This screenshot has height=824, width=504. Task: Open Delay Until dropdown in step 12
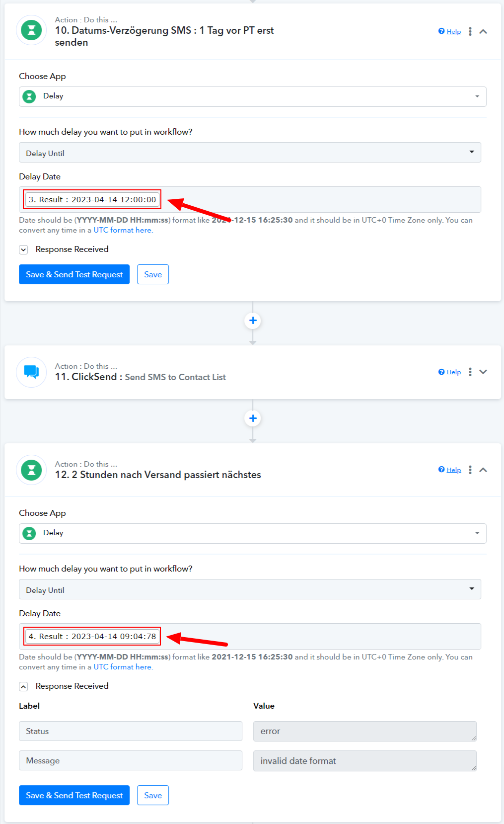(x=250, y=589)
